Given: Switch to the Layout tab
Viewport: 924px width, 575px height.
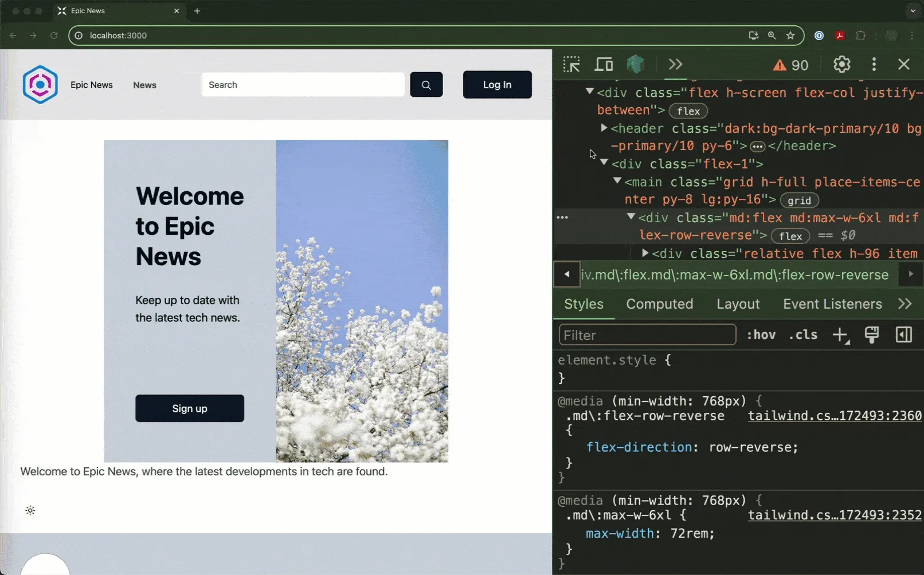Looking at the screenshot, I should click(x=738, y=304).
